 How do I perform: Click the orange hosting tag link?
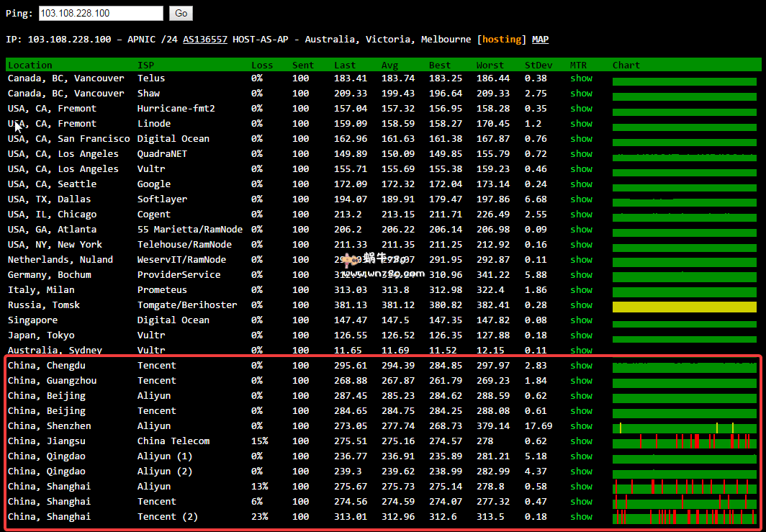click(x=502, y=40)
